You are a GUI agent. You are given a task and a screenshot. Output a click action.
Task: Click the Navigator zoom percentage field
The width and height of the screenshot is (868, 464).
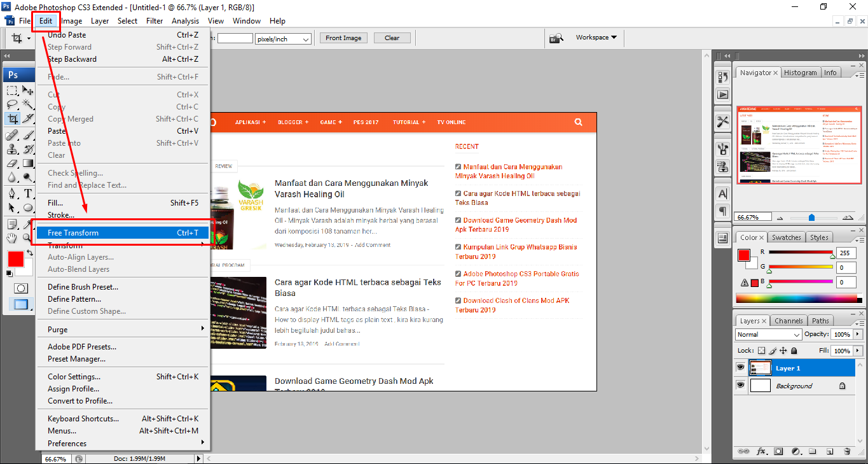point(752,217)
